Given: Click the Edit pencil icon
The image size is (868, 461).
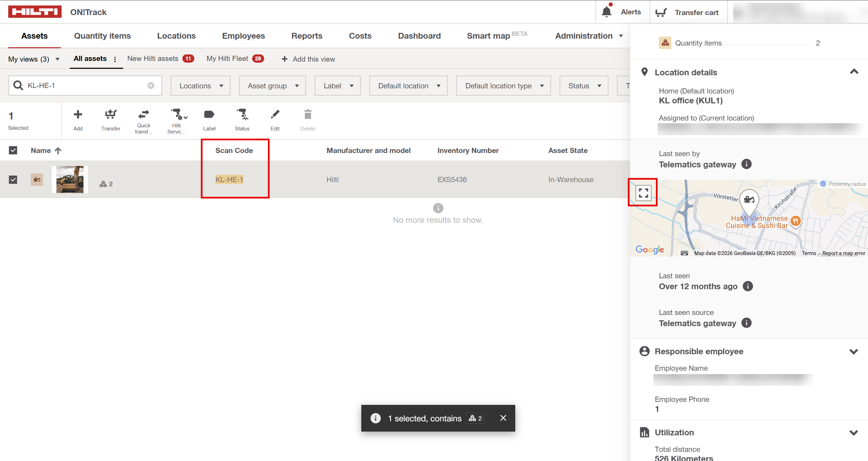Looking at the screenshot, I should 275,115.
